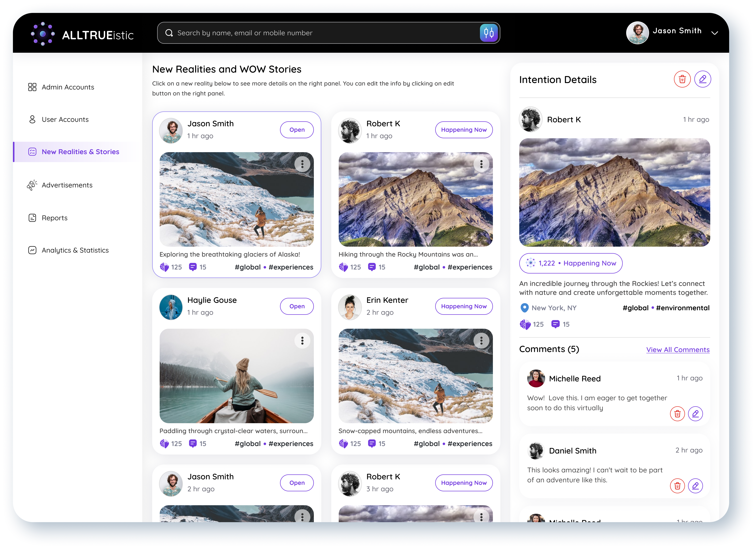Click the heart icon on Jason Smith's Alaska card

[164, 267]
